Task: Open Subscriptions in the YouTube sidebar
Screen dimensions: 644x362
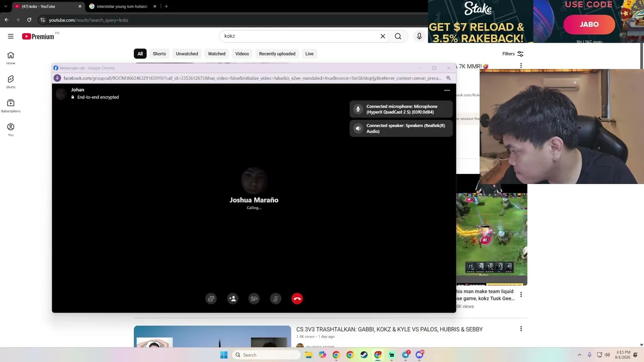Action: pos(11,106)
